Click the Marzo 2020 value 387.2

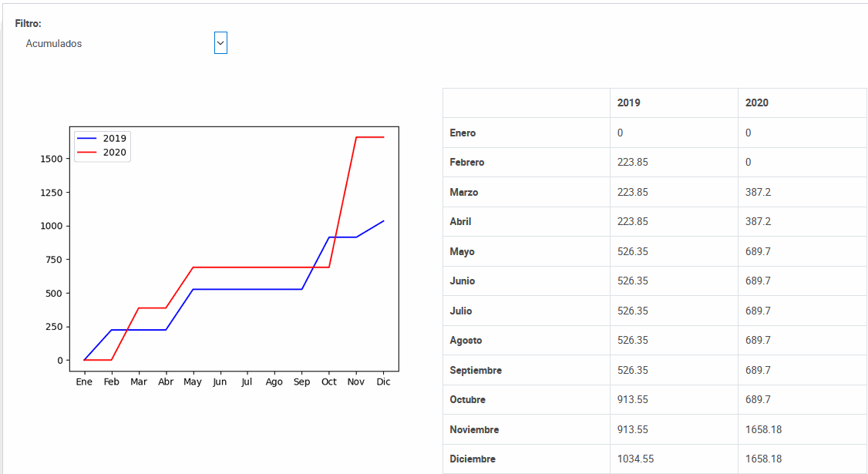point(758,192)
